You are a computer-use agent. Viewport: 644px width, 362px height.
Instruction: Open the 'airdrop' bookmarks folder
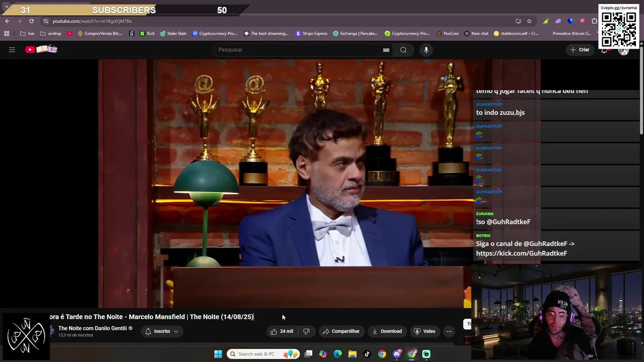(x=51, y=34)
